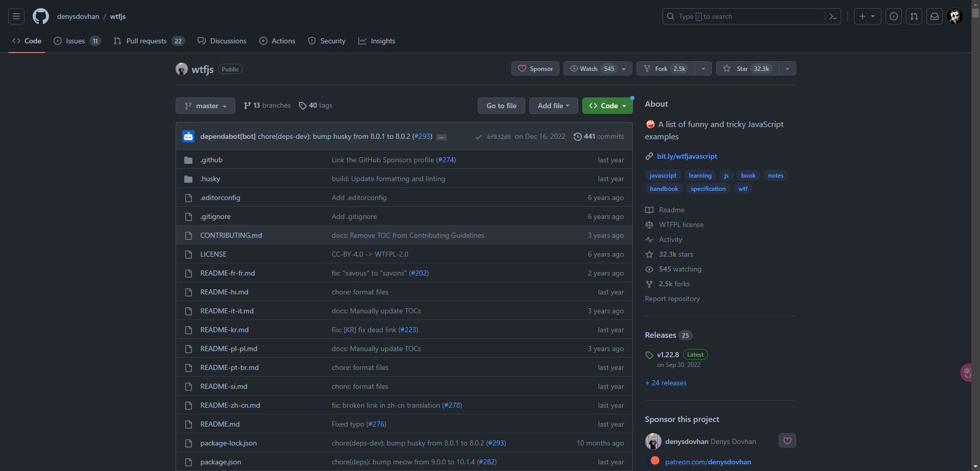Screen dimensions: 980x471
Task: Open the bit.ly/wtfjavascript link
Action: click(687, 156)
